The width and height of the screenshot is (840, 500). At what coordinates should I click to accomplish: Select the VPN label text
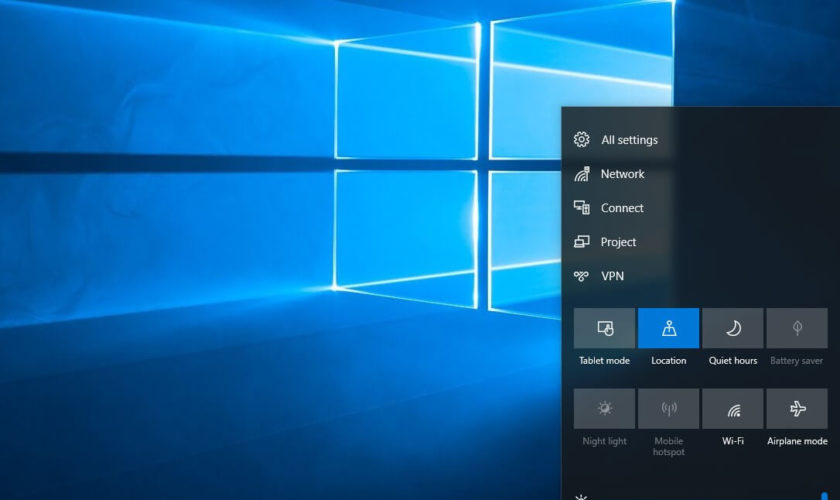pos(612,276)
